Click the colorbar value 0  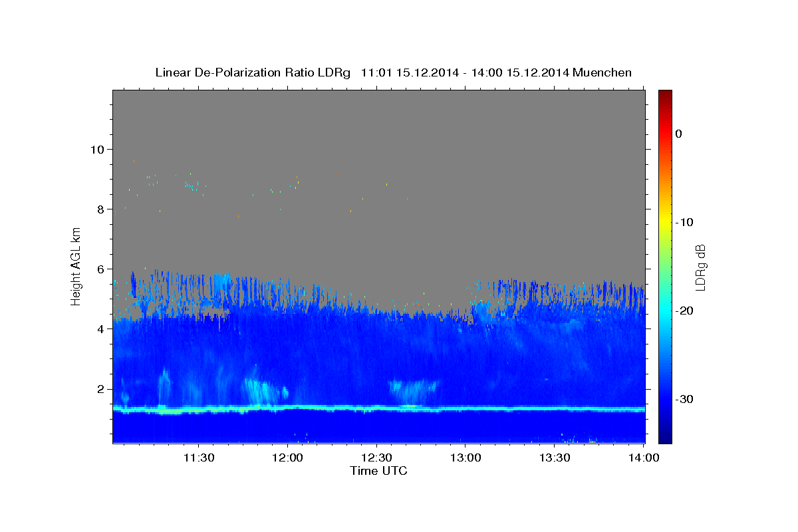[678, 134]
